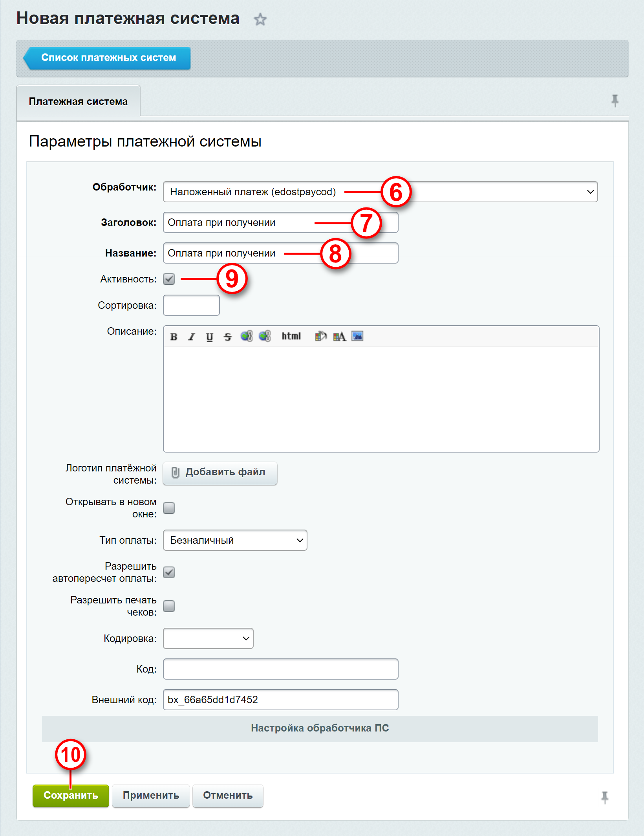The height and width of the screenshot is (836, 644).
Task: Open the Обработчик dropdown
Action: (x=380, y=192)
